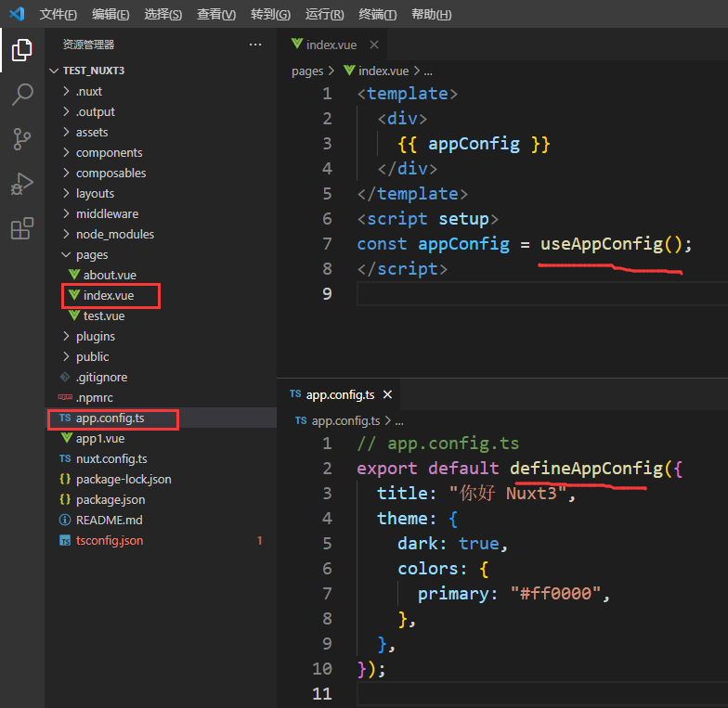
Task: Open the Explorer view in activity bar
Action: coord(22,50)
